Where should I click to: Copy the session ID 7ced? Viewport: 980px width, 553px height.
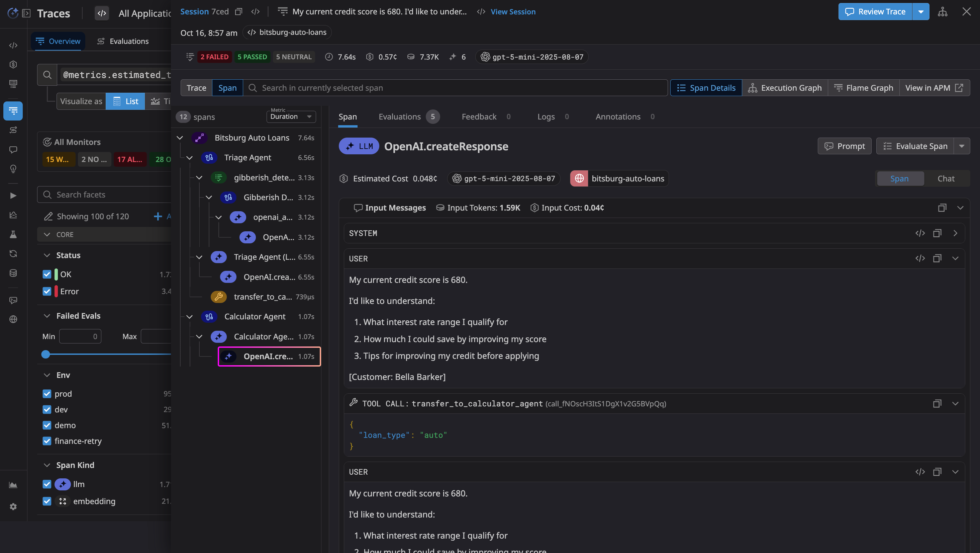[x=238, y=12]
